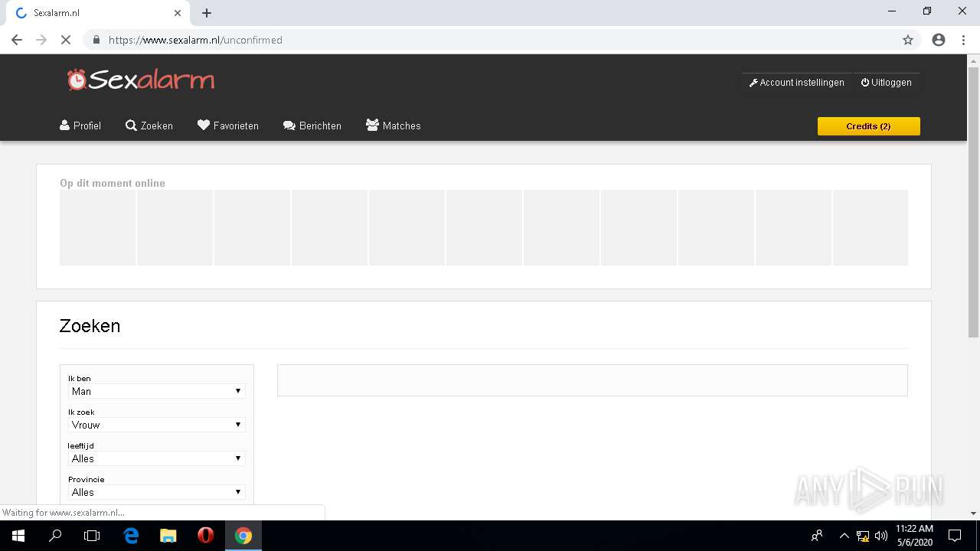This screenshot has width=980, height=551.
Task: Stop loading the page
Action: [x=66, y=40]
